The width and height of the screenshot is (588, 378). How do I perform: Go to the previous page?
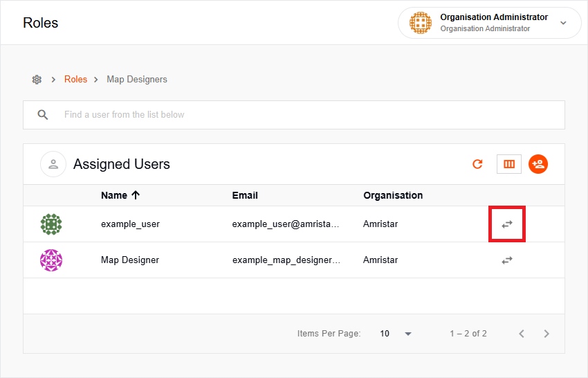(x=522, y=334)
